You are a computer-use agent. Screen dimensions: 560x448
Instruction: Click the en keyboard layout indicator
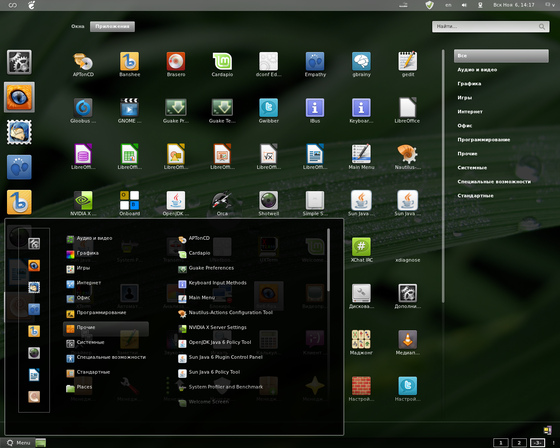tap(448, 5)
